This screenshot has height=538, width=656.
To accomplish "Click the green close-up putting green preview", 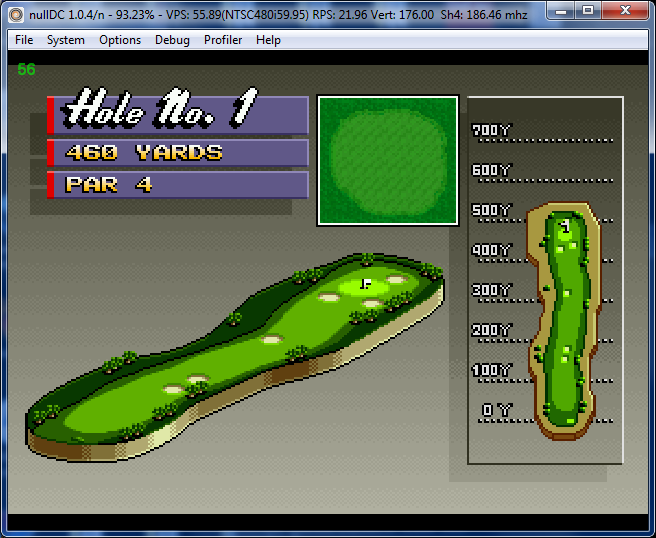I will 388,161.
